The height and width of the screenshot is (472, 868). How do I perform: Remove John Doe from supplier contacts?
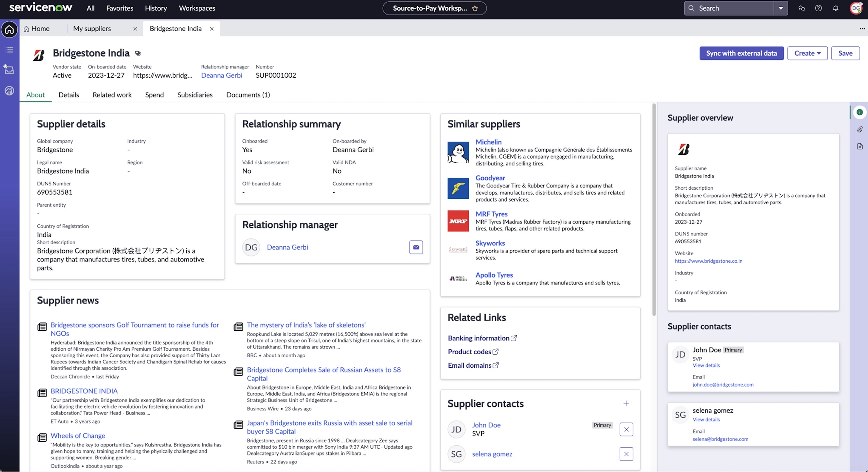point(626,430)
